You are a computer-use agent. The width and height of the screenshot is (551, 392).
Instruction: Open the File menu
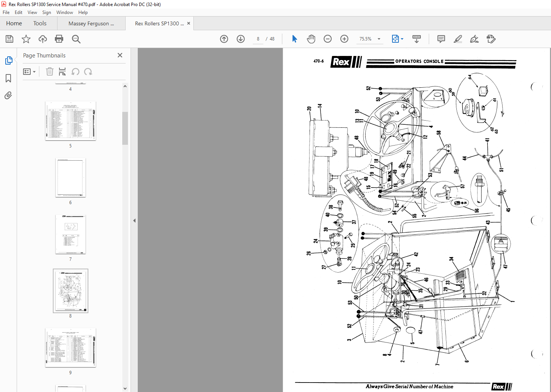(x=6, y=12)
